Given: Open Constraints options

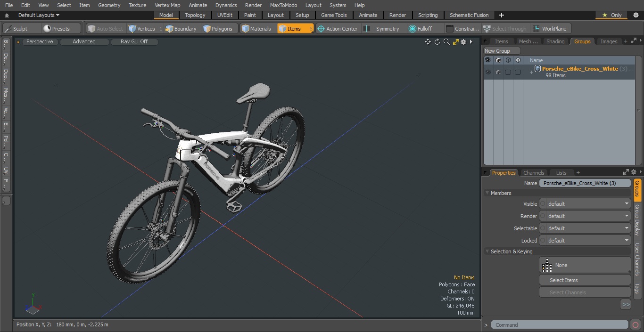Looking at the screenshot, I should 463,29.
